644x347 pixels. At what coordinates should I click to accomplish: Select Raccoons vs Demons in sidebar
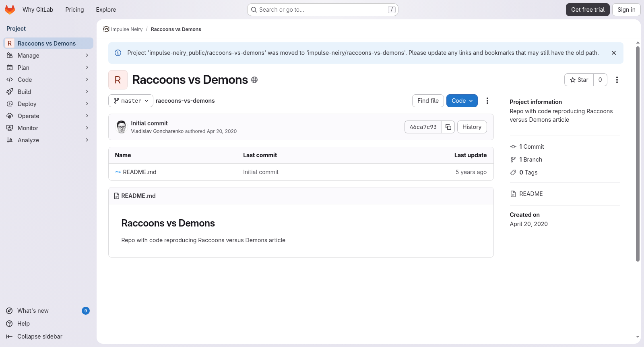(x=48, y=44)
